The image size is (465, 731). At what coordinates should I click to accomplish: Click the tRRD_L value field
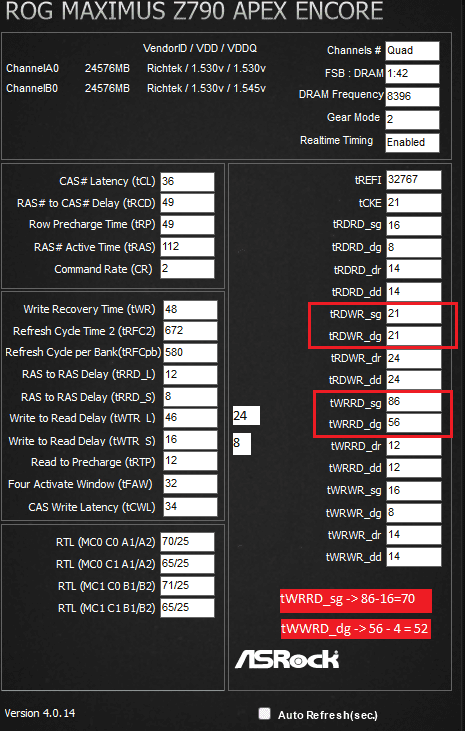[x=190, y=375]
